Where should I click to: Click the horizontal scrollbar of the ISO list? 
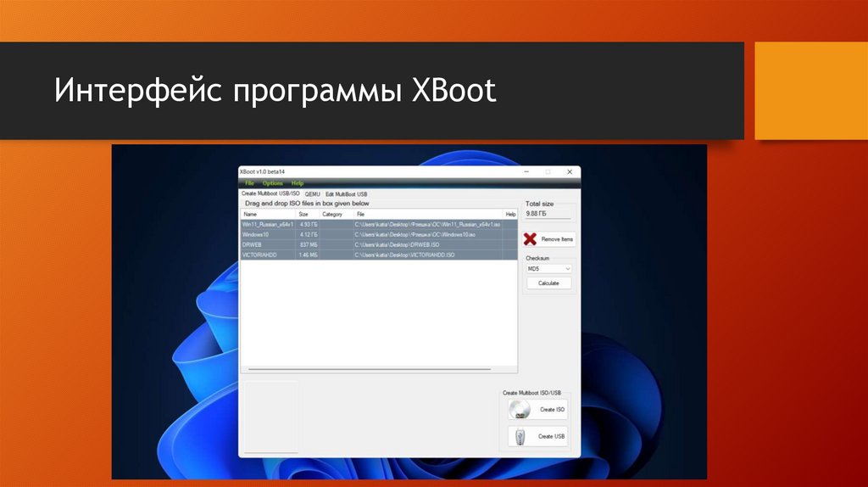pos(370,369)
